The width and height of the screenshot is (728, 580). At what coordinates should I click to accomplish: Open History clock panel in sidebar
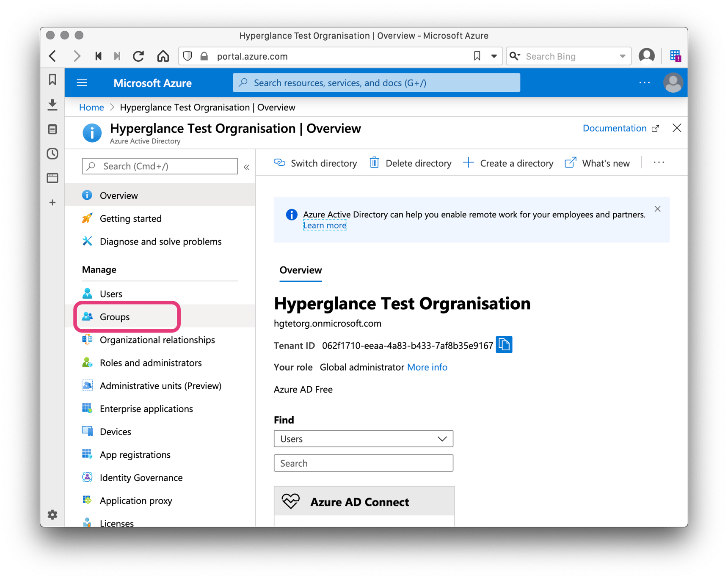(52, 154)
